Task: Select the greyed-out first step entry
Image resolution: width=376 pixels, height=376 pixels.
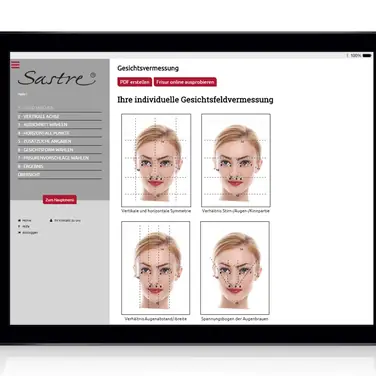Action: coord(60,108)
